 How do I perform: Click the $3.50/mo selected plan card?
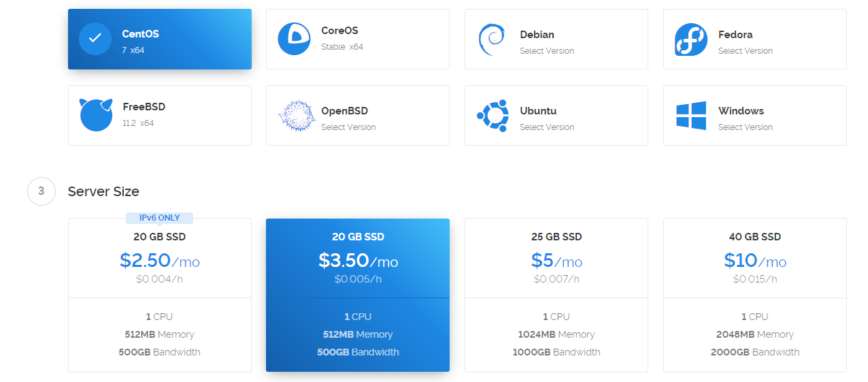pyautogui.click(x=358, y=295)
